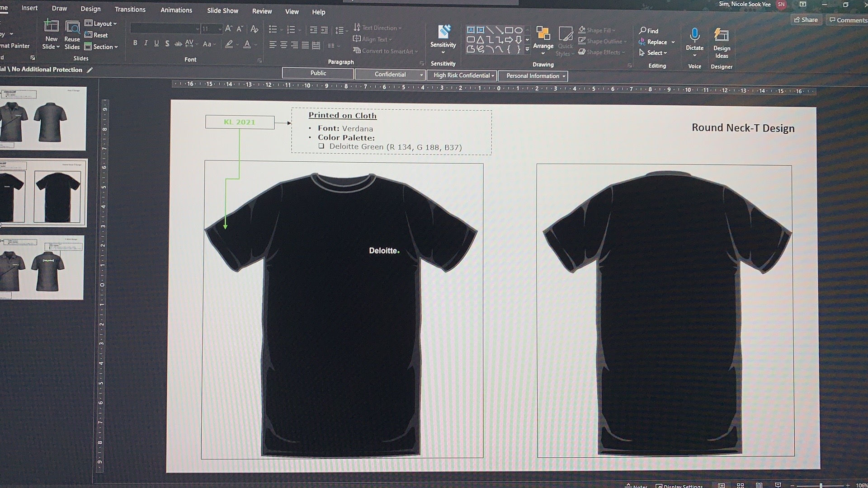Viewport: 868px width, 488px height.
Task: Click the Sensitivity label icon
Action: click(443, 32)
